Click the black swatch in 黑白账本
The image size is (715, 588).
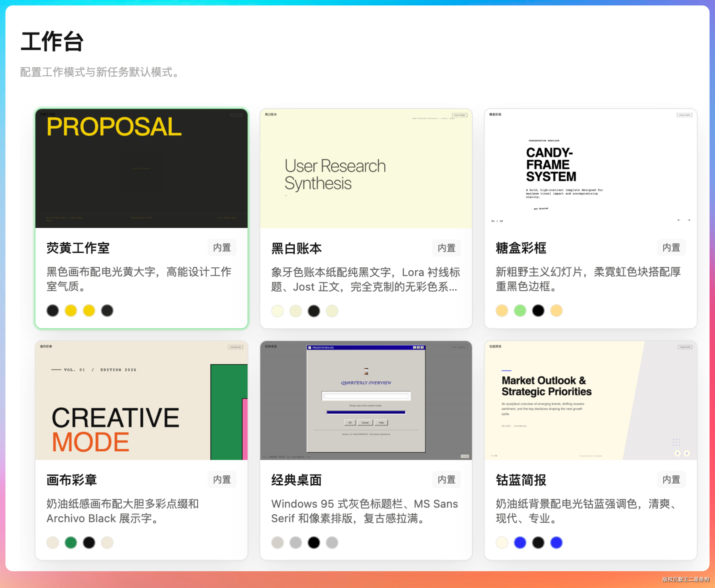(314, 311)
